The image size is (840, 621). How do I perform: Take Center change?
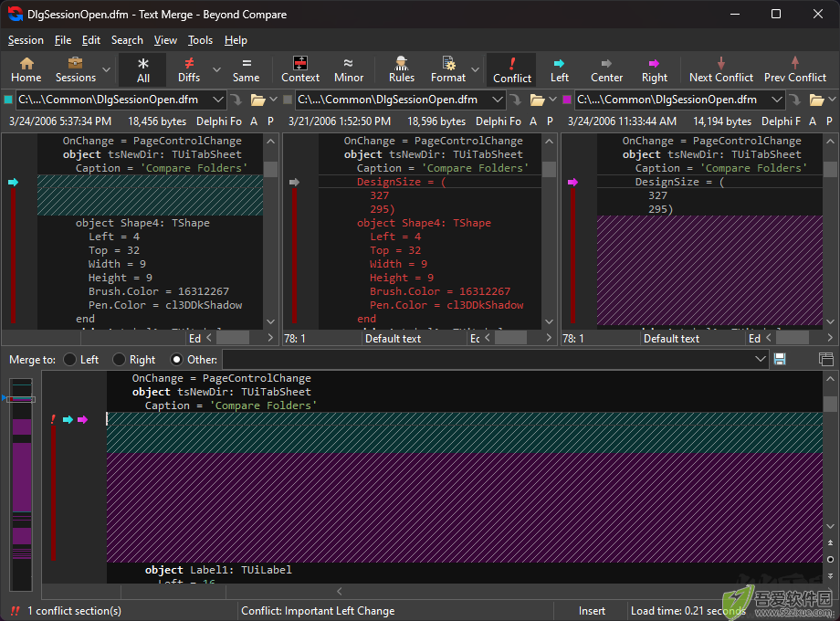(x=606, y=69)
